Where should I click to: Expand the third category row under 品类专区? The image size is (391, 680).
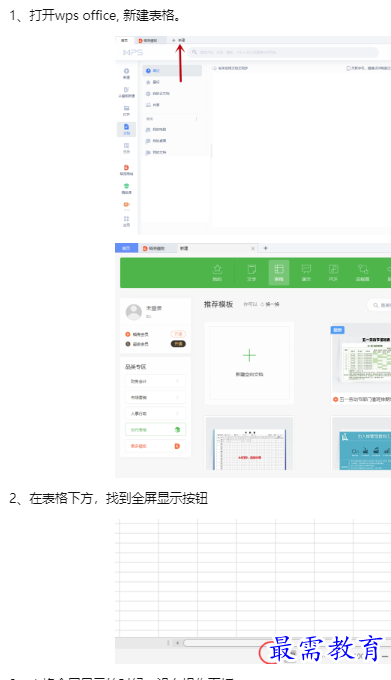click(155, 413)
